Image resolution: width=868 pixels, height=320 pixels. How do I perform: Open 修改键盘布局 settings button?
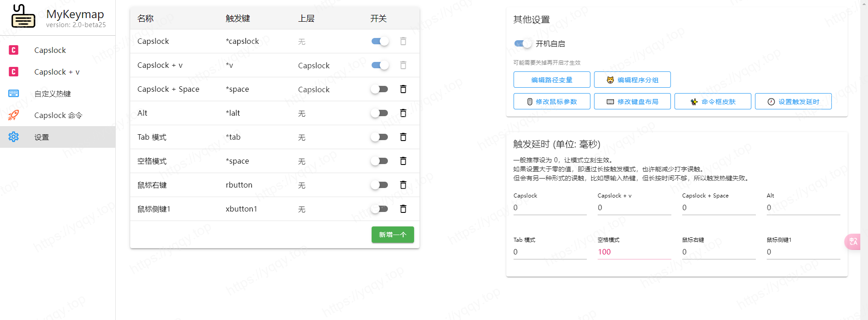(x=632, y=102)
